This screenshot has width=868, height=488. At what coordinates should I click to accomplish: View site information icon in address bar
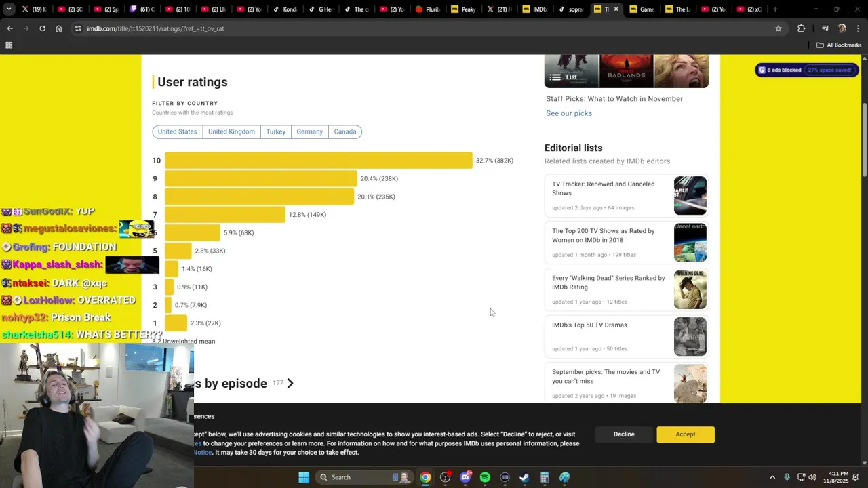pos(79,28)
